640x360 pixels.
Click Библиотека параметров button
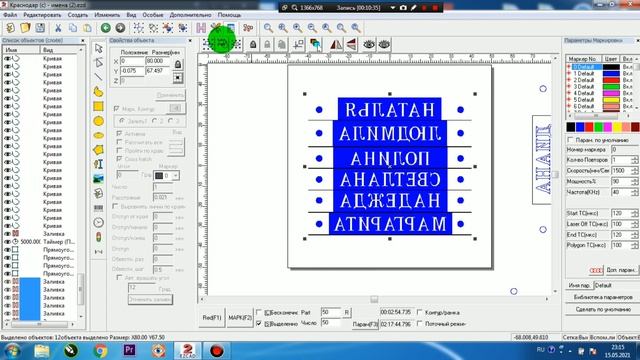[603, 297]
